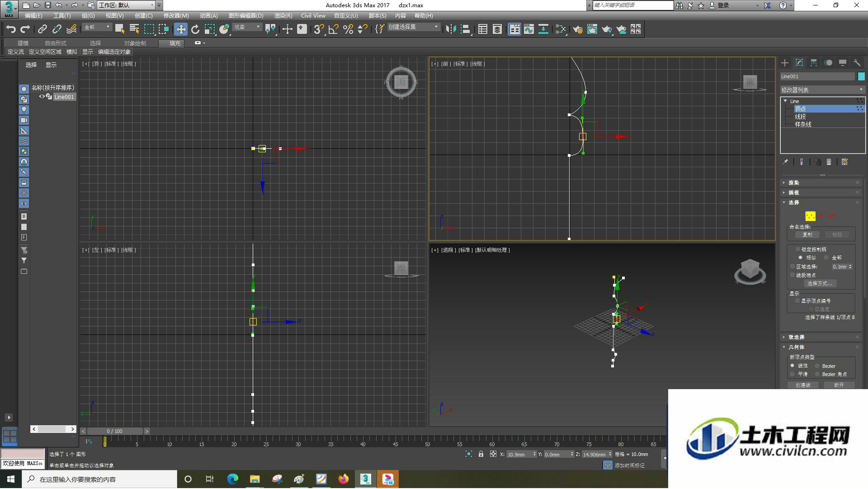868x489 pixels.
Task: Click Bind to Space Warp icon
Action: click(71, 29)
